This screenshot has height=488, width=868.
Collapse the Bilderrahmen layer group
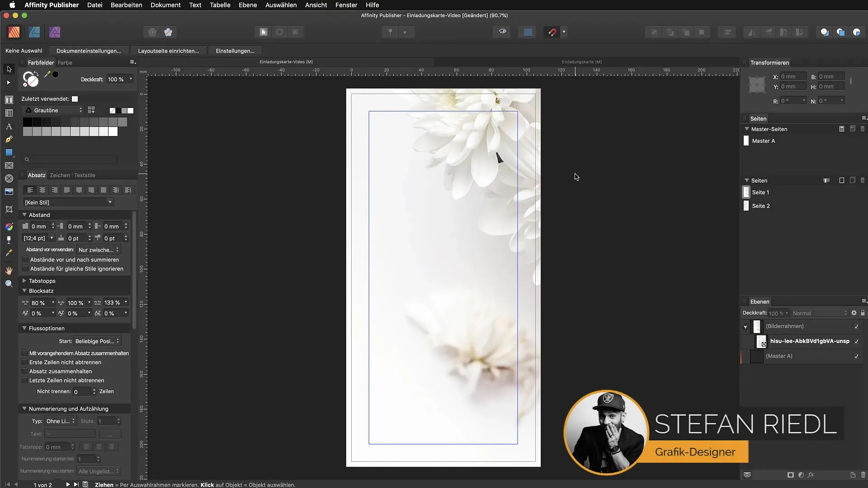[x=745, y=327]
